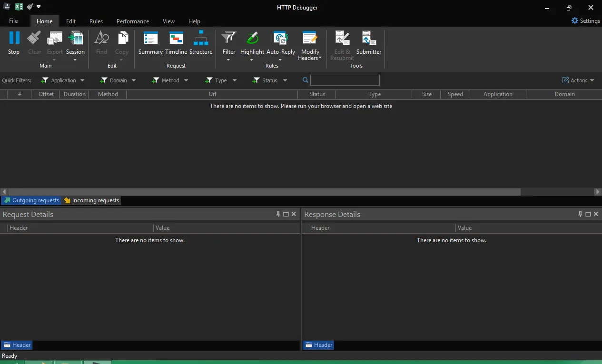This screenshot has width=602, height=364.
Task: Expand the arrow under Highlight button
Action: point(251,60)
